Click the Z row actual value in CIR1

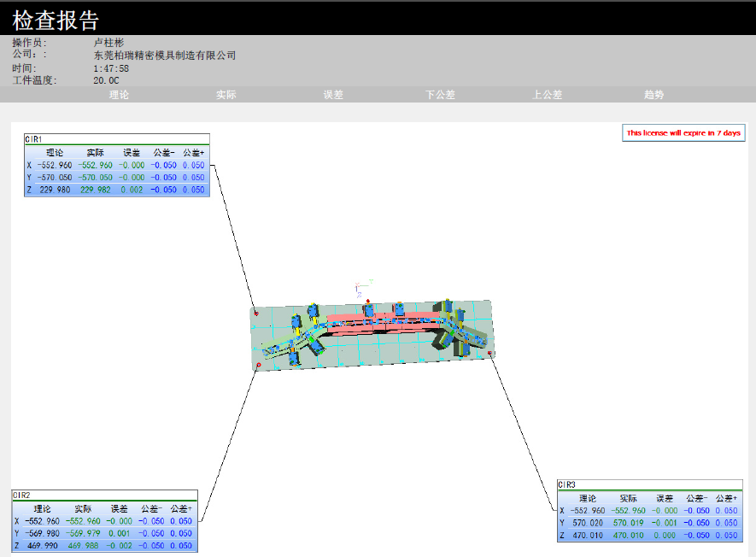pyautogui.click(x=95, y=191)
